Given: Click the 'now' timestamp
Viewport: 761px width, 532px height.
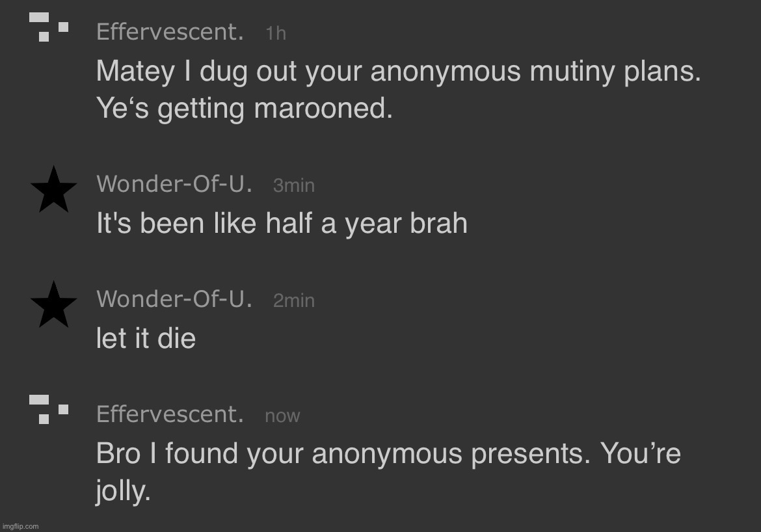Looking at the screenshot, I should [282, 416].
